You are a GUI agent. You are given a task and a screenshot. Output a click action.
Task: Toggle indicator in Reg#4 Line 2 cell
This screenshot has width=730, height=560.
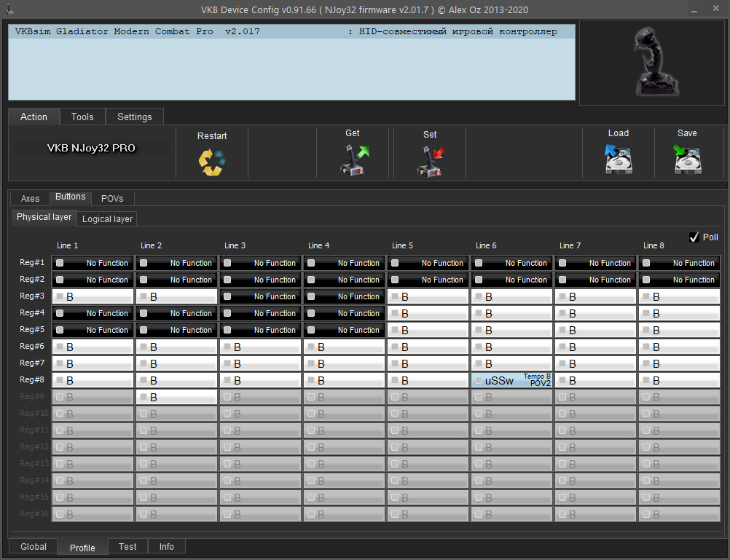pos(144,313)
